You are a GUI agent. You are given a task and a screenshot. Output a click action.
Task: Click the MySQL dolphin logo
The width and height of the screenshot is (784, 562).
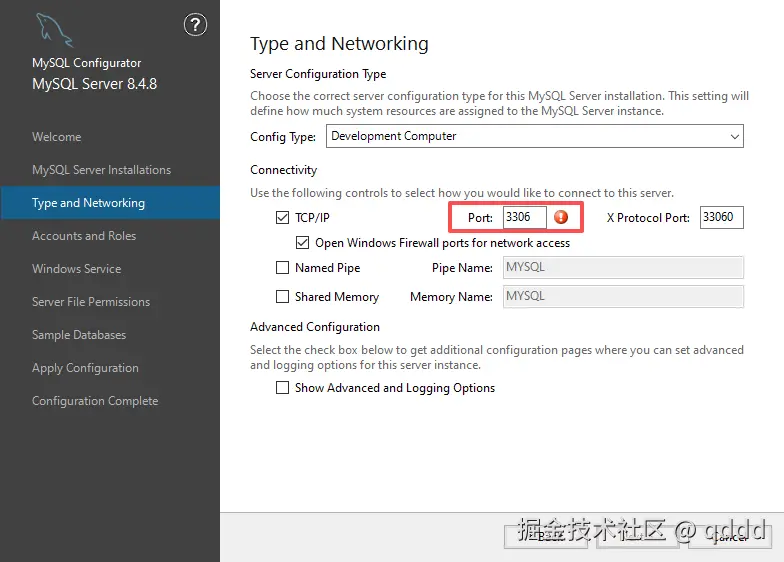(54, 30)
